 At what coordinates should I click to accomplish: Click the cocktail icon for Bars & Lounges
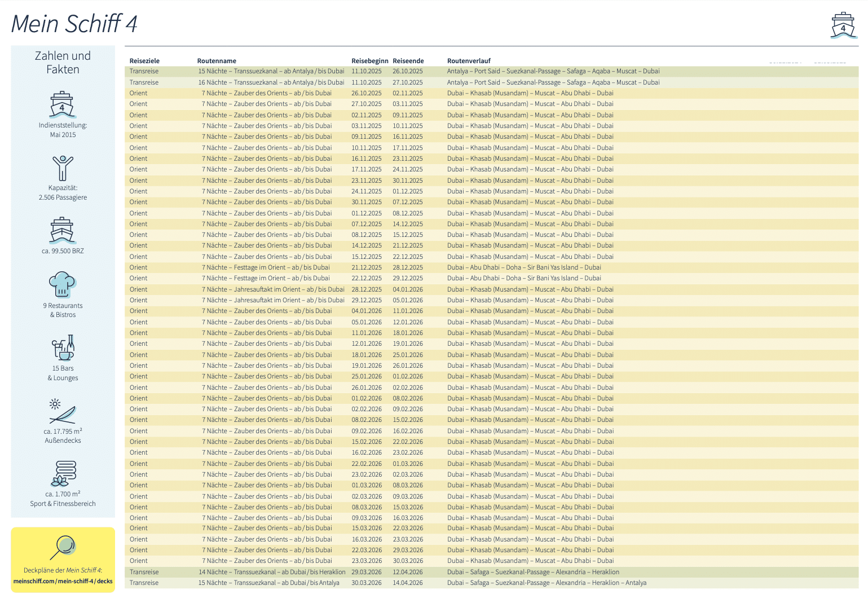[63, 347]
